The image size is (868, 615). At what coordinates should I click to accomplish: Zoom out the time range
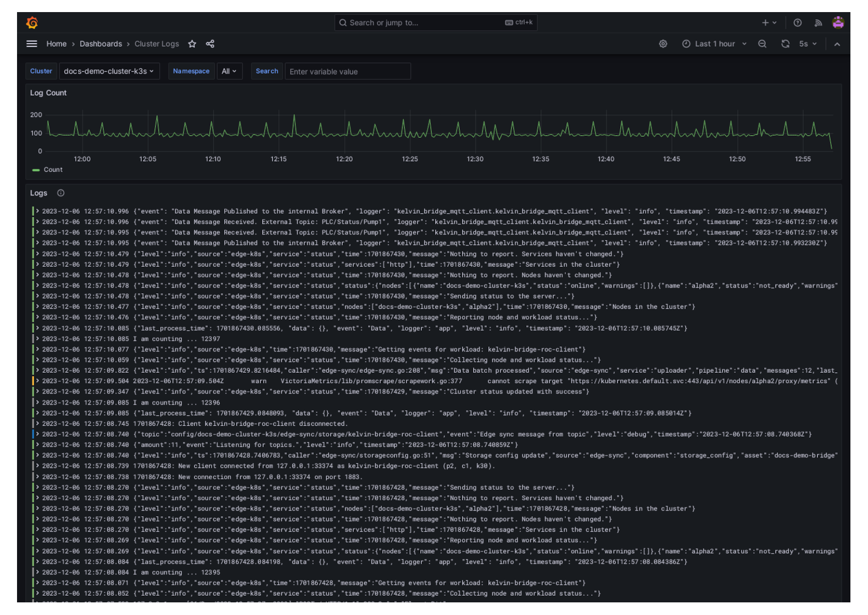tap(762, 44)
